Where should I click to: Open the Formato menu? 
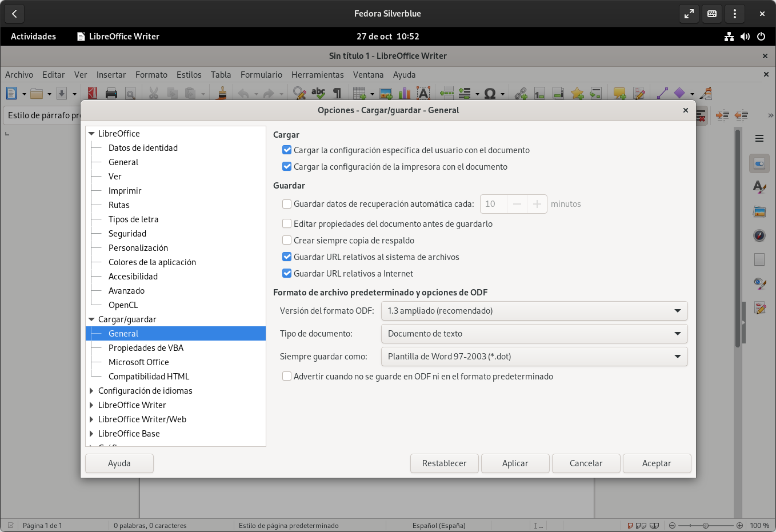click(151, 75)
